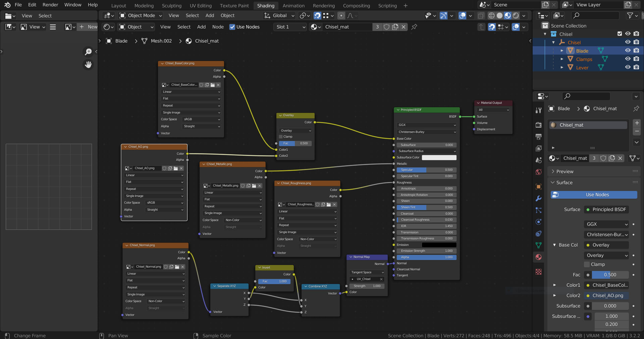This screenshot has width=644, height=339.
Task: Open the Modifier wrench properties tab
Action: 538,198
